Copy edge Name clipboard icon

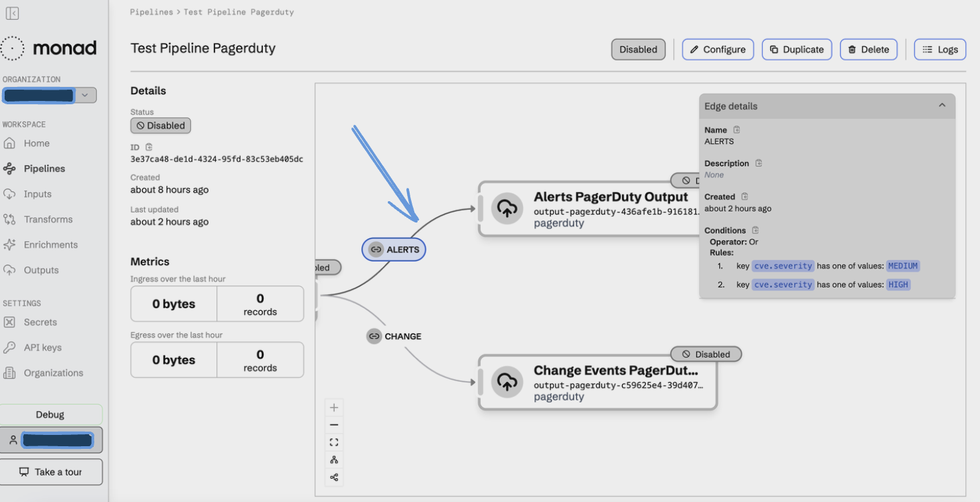(x=736, y=130)
